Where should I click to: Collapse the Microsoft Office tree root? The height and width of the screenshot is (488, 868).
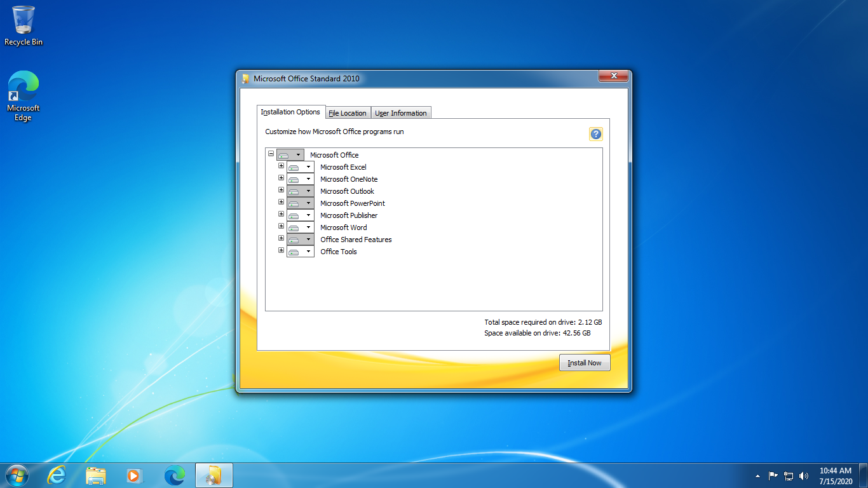click(271, 154)
